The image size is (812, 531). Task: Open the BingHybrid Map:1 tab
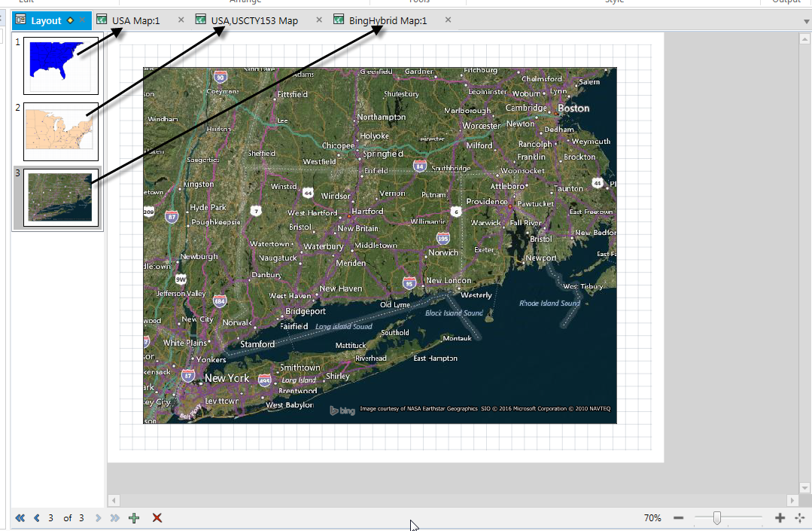click(388, 21)
